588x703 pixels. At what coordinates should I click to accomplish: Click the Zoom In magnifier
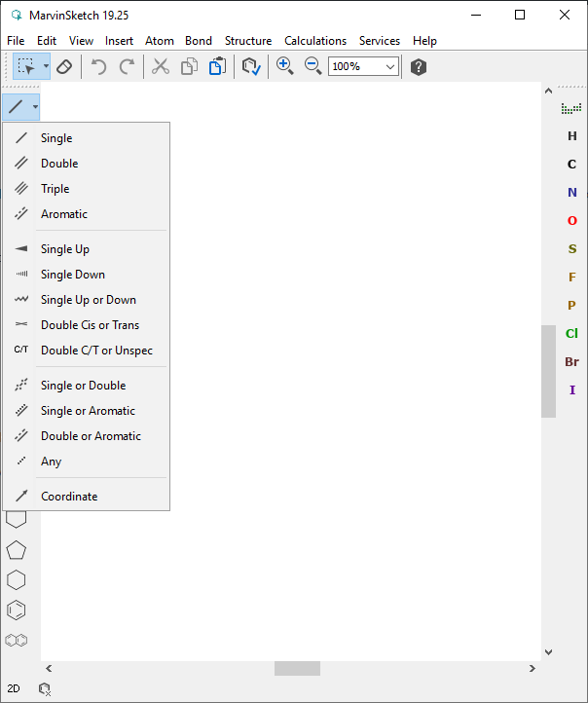point(285,66)
